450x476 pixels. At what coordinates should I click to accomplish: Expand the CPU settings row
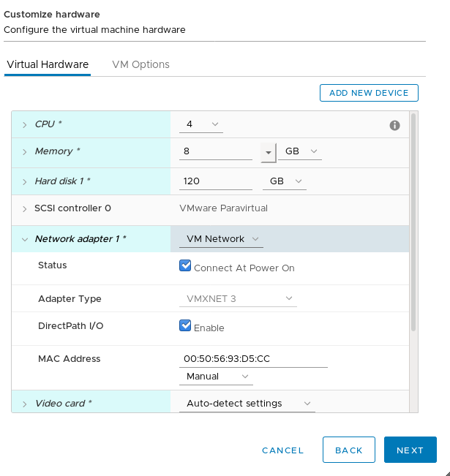point(24,125)
